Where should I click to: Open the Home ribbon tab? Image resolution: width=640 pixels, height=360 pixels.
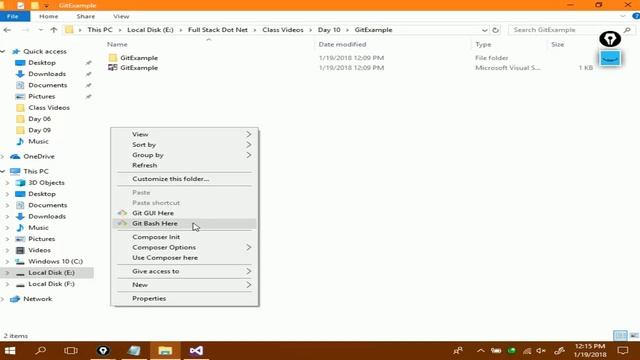pyautogui.click(x=49, y=16)
